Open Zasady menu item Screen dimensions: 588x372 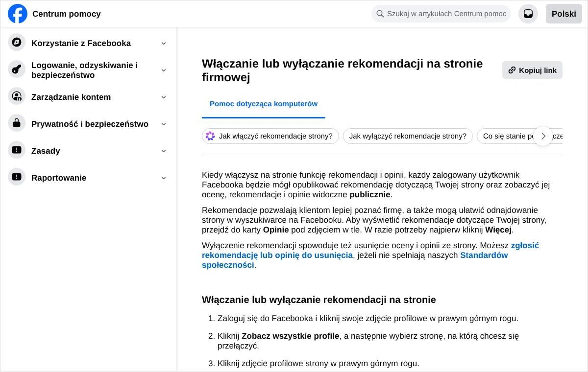89,151
